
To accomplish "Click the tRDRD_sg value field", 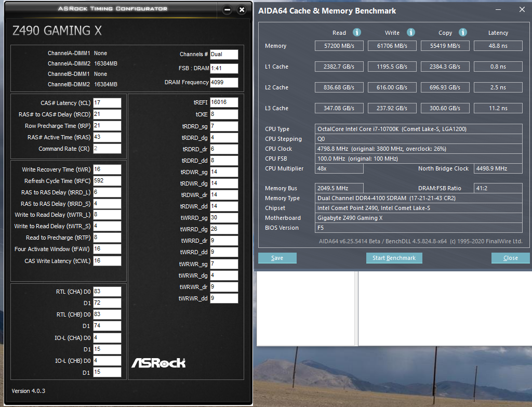I will (x=224, y=126).
